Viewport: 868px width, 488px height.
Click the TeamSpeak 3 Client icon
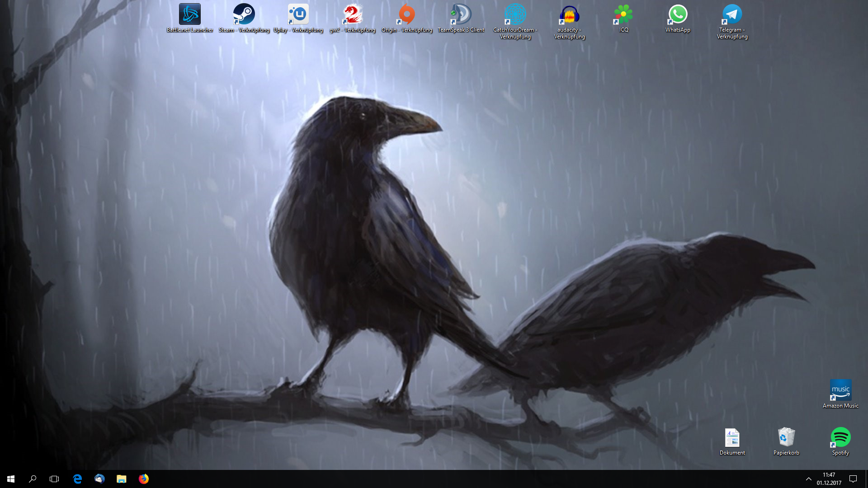click(x=461, y=14)
